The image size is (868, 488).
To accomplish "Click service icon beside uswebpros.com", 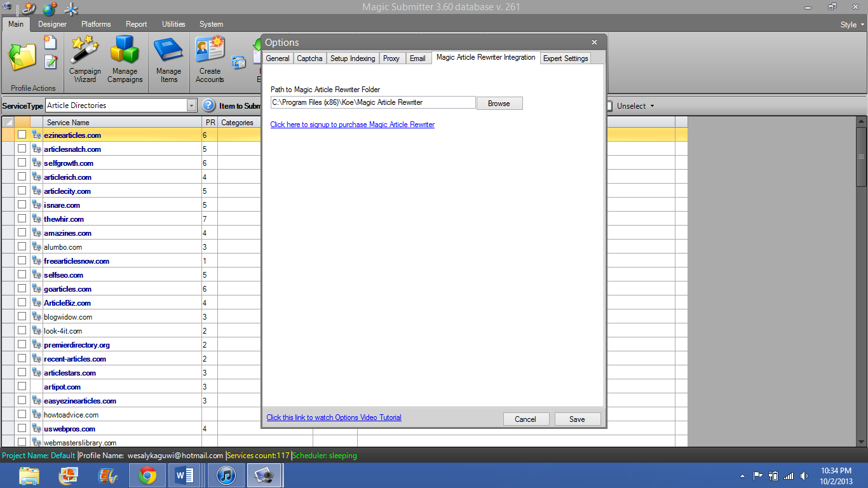I will tap(37, 428).
